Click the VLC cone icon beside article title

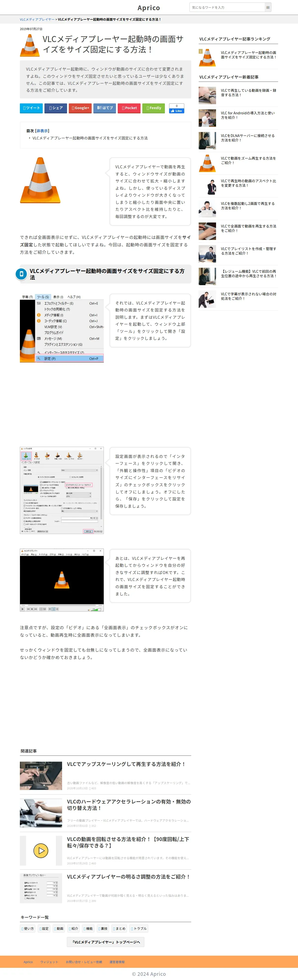[x=30, y=45]
